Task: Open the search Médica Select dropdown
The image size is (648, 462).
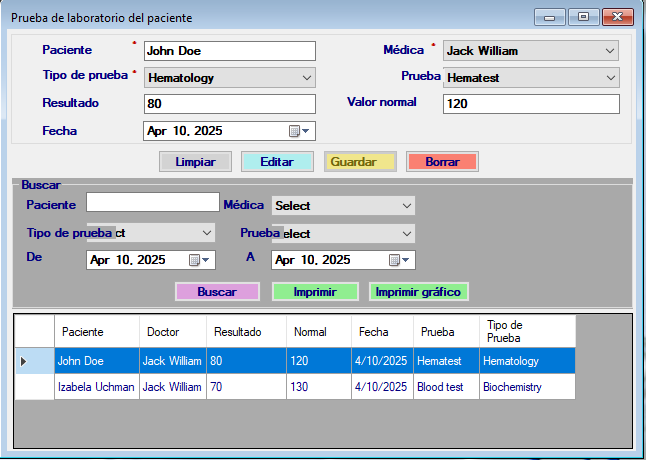Action: click(406, 206)
